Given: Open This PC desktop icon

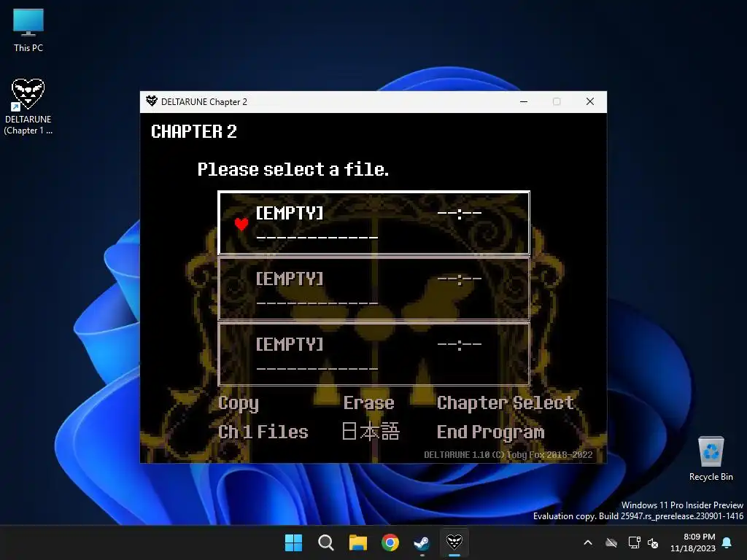Looking at the screenshot, I should coord(28,29).
